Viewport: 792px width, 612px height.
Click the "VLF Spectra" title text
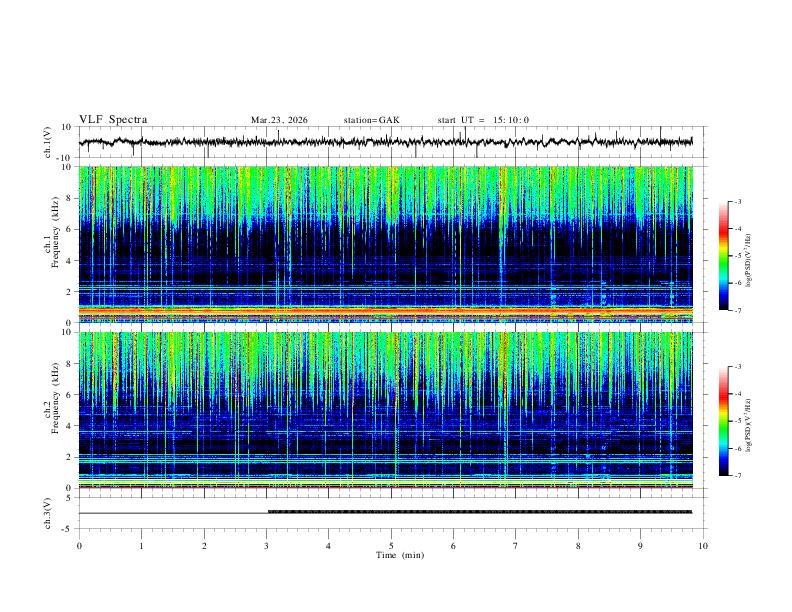pyautogui.click(x=113, y=120)
